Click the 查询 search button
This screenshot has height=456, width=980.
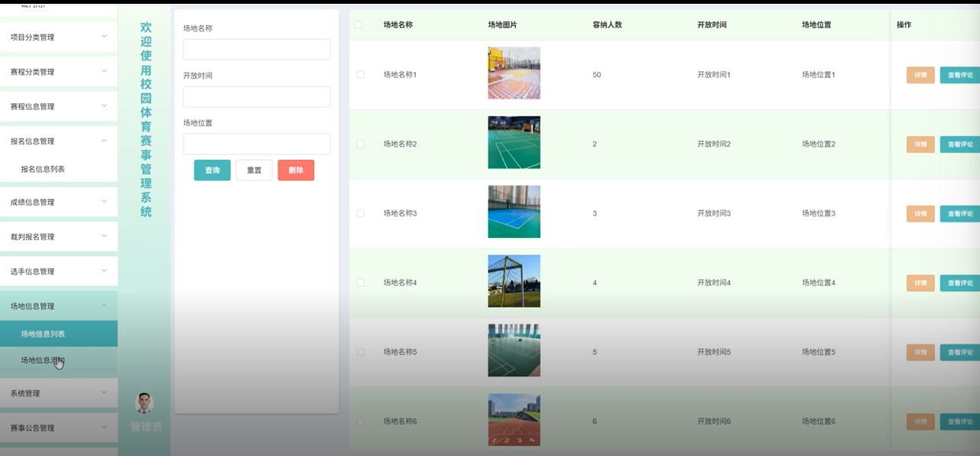pos(213,170)
